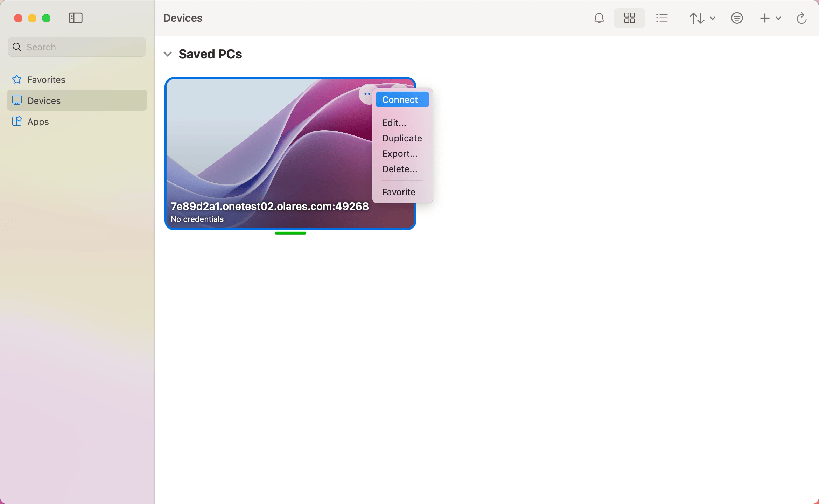Click the green progress indicator below the PC card

[290, 233]
